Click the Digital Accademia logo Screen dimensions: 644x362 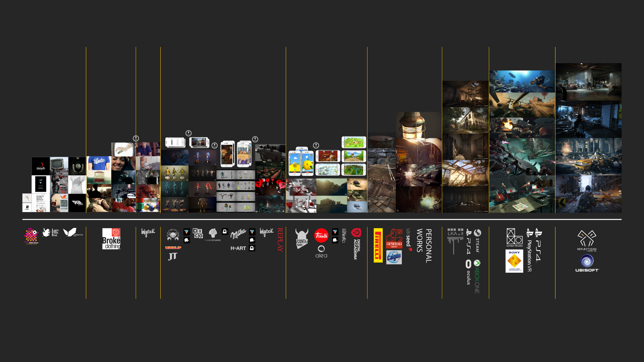click(356, 244)
